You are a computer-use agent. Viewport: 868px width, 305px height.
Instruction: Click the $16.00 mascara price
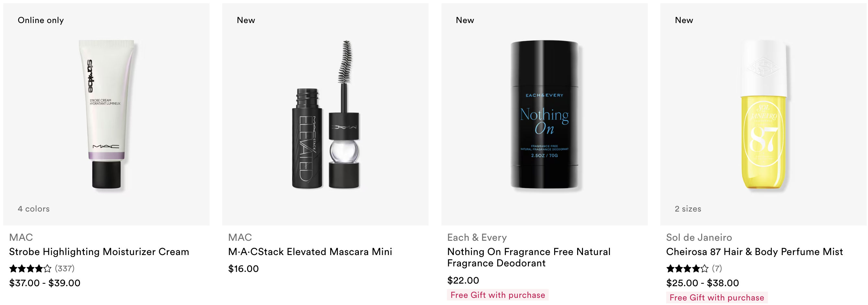click(243, 269)
